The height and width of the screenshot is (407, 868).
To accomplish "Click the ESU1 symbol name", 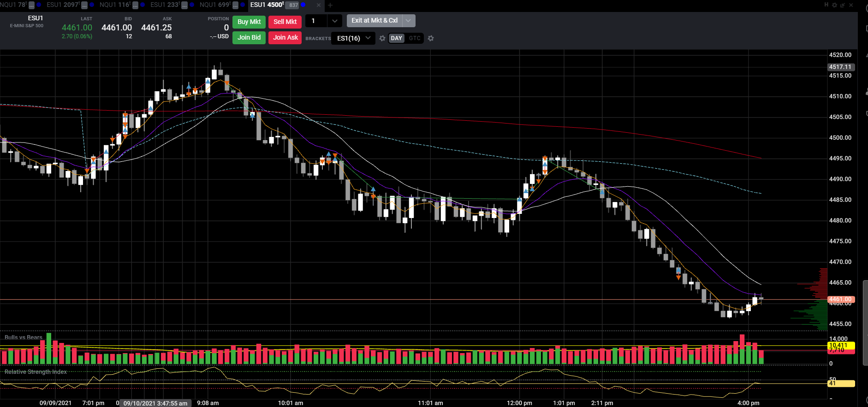I will pyautogui.click(x=36, y=18).
